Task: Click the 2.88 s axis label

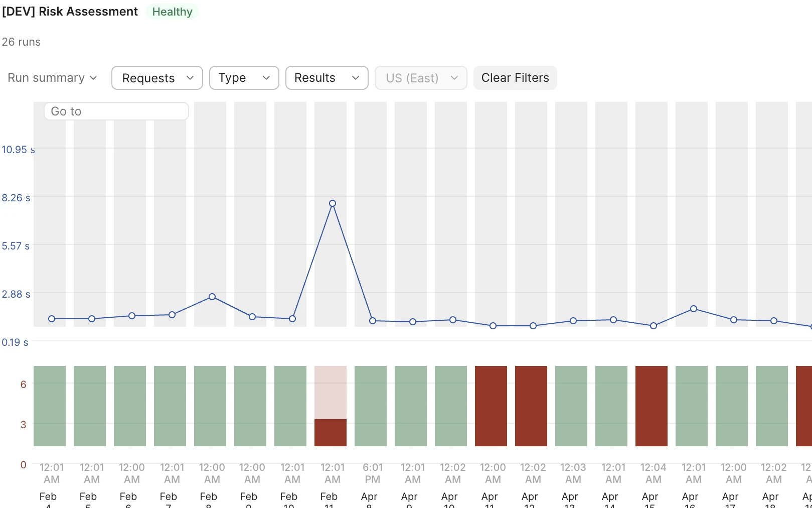Action: [x=16, y=294]
